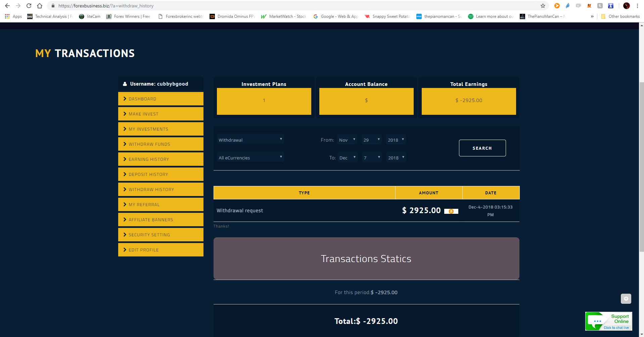Open Withdraw History in sidebar menu
The image size is (644, 337).
tap(161, 189)
